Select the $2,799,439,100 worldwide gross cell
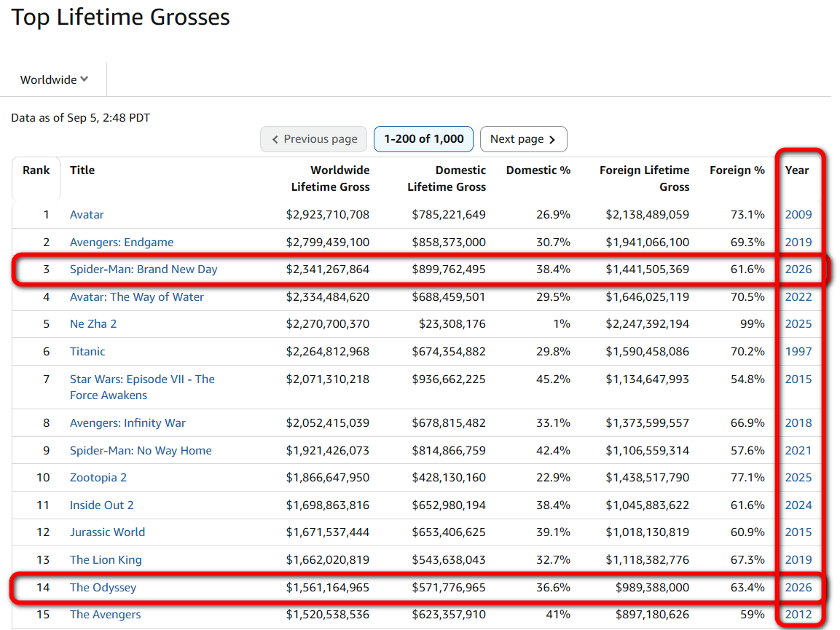The width and height of the screenshot is (840, 630). 327,242
